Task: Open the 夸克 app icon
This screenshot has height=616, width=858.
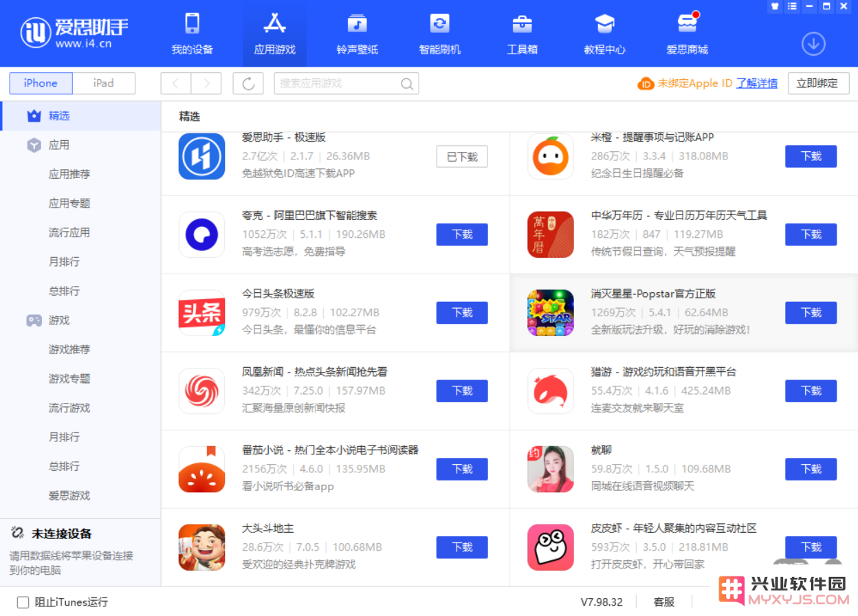Action: point(201,234)
